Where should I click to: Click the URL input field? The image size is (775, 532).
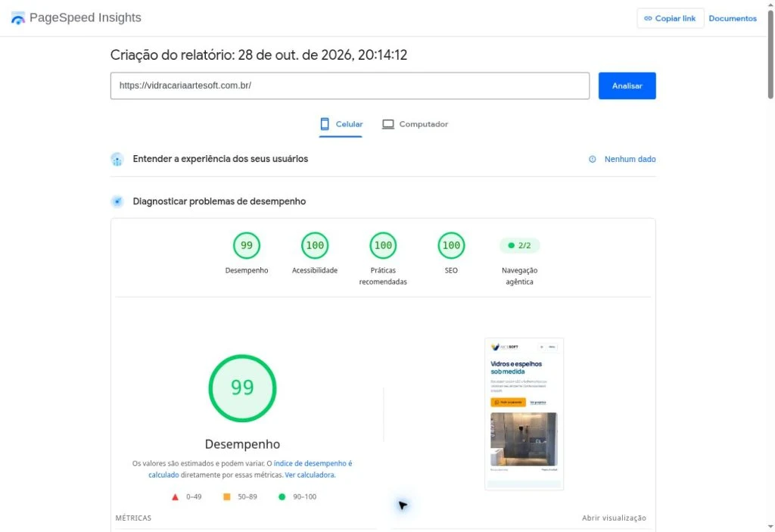350,86
